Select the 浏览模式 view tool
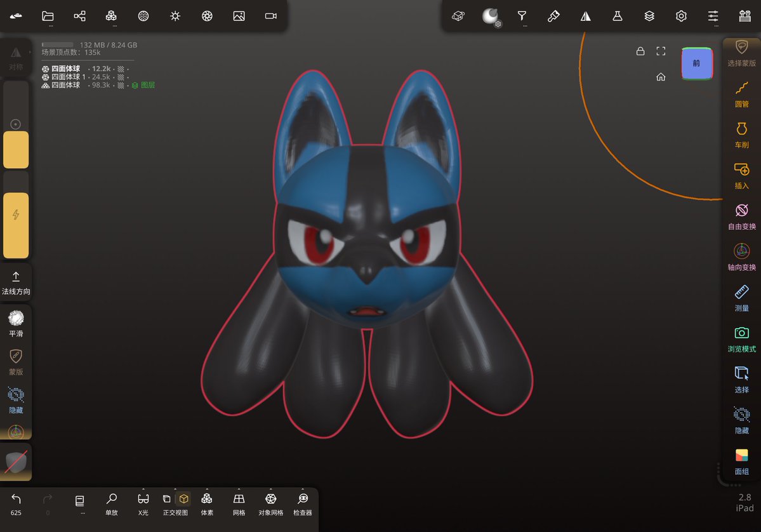 (741, 339)
